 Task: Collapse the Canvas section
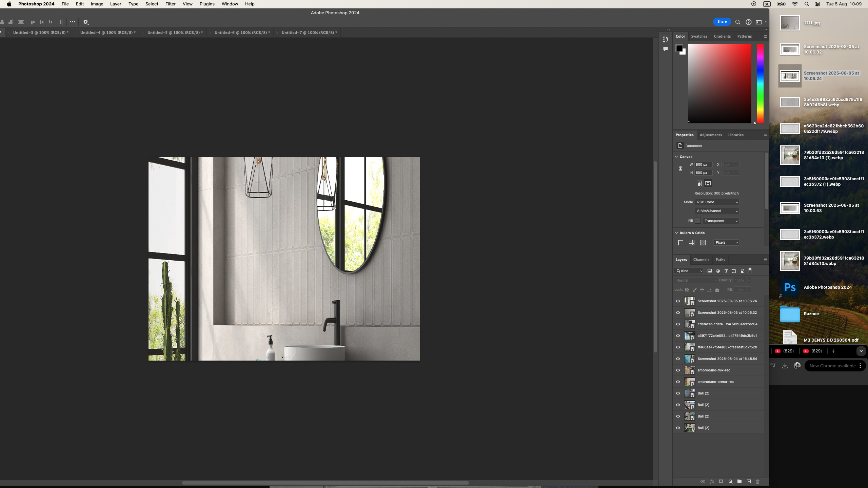tap(676, 157)
